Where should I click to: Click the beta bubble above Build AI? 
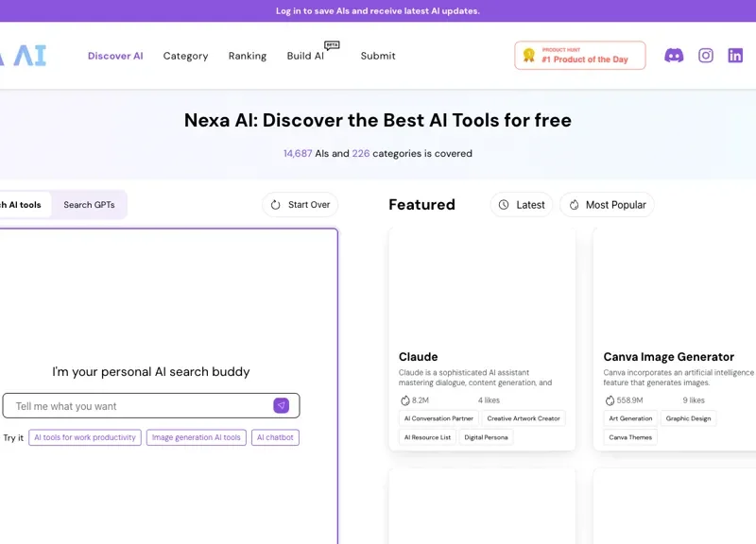point(332,45)
